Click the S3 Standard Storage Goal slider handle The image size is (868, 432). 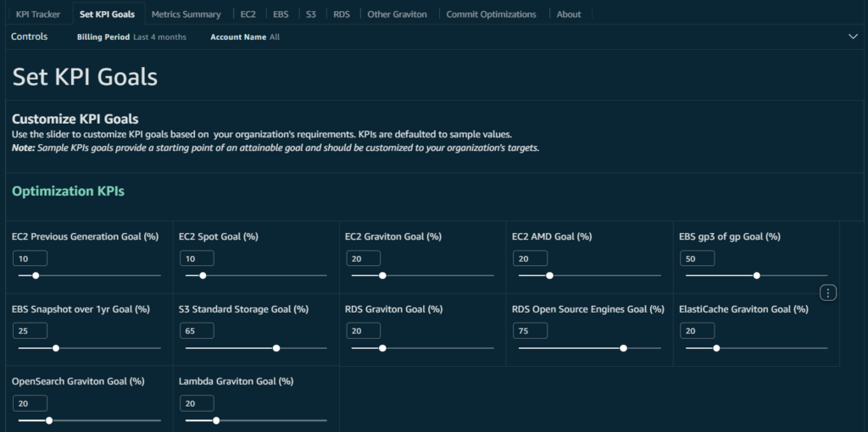click(x=276, y=348)
